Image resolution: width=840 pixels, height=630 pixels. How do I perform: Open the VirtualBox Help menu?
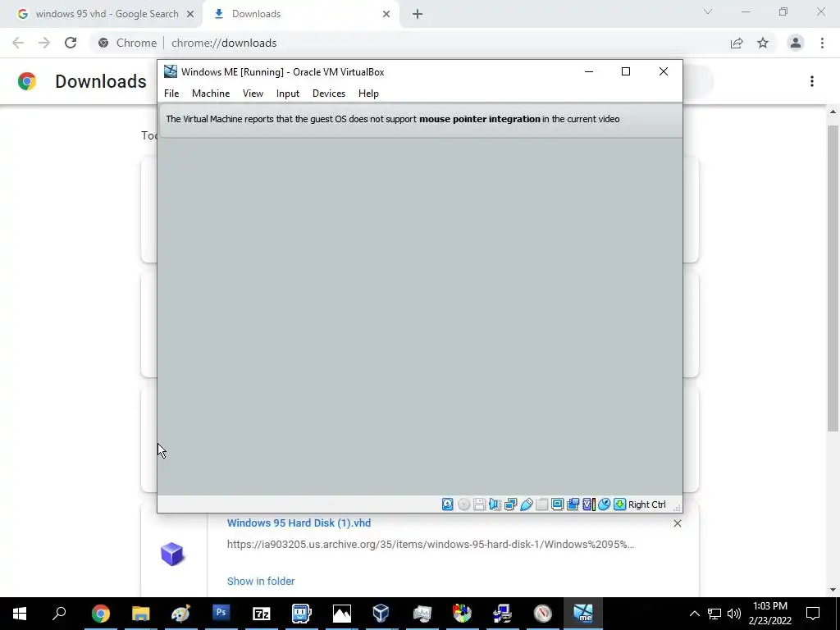(368, 94)
